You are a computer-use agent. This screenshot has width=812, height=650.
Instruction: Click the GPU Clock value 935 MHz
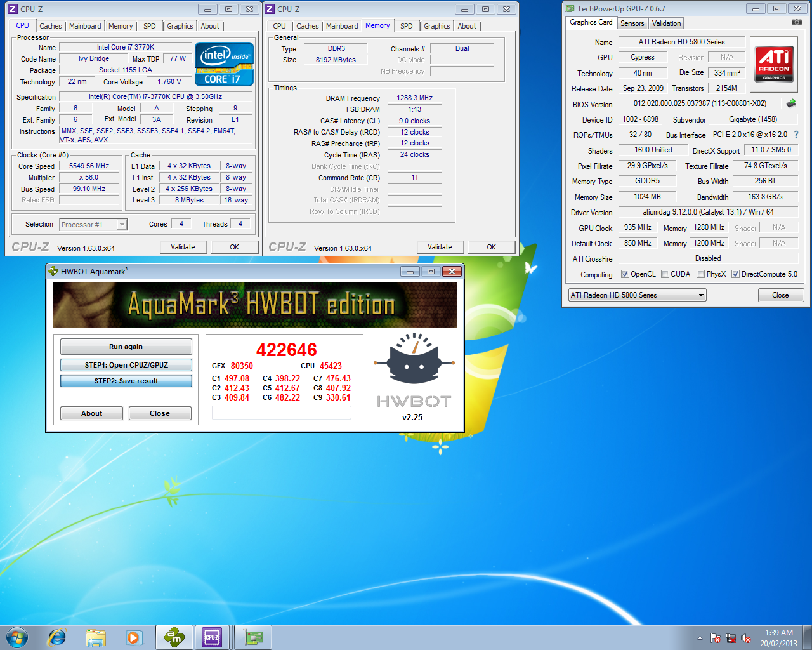638,227
